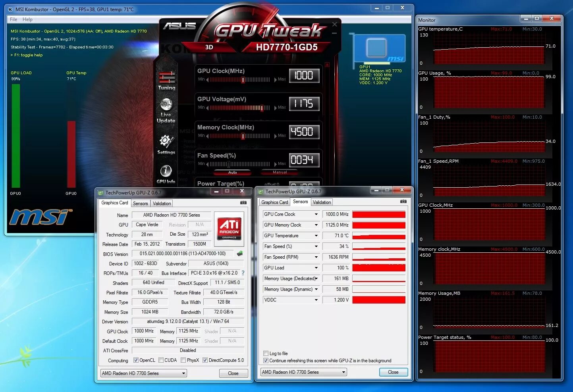This screenshot has width=573, height=392.
Task: Toggle Continue refreshing in background checkbox
Action: pos(266,361)
